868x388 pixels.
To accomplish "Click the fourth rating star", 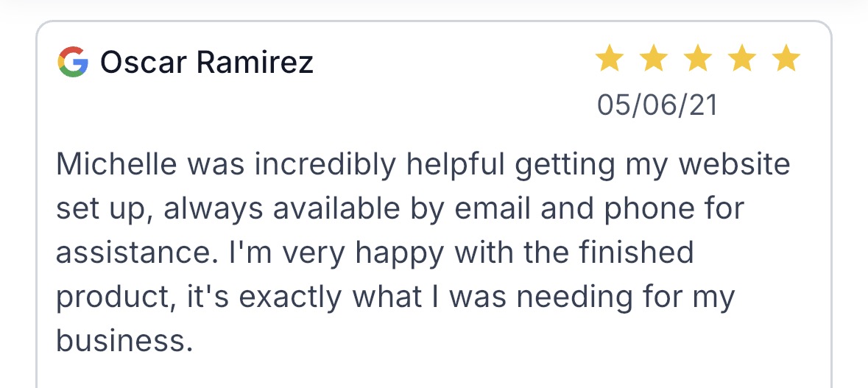I will click(742, 59).
